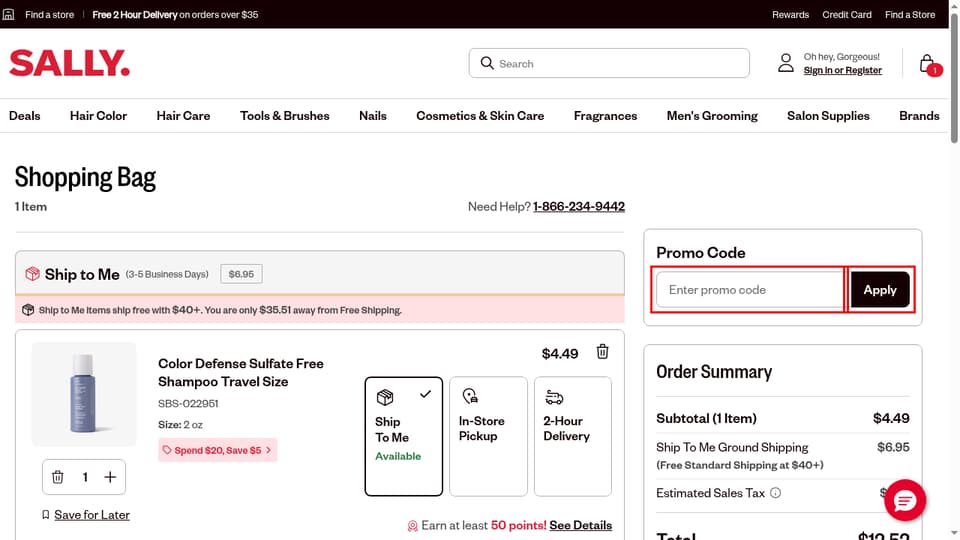Click Save for Later link

click(x=92, y=515)
